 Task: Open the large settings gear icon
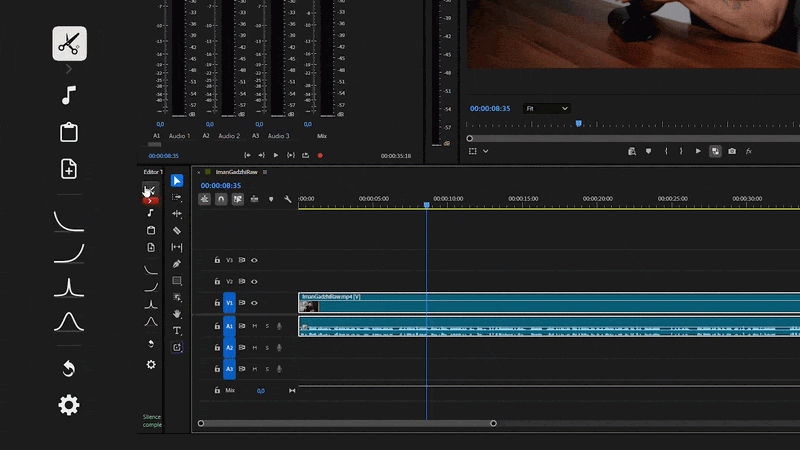coord(69,405)
